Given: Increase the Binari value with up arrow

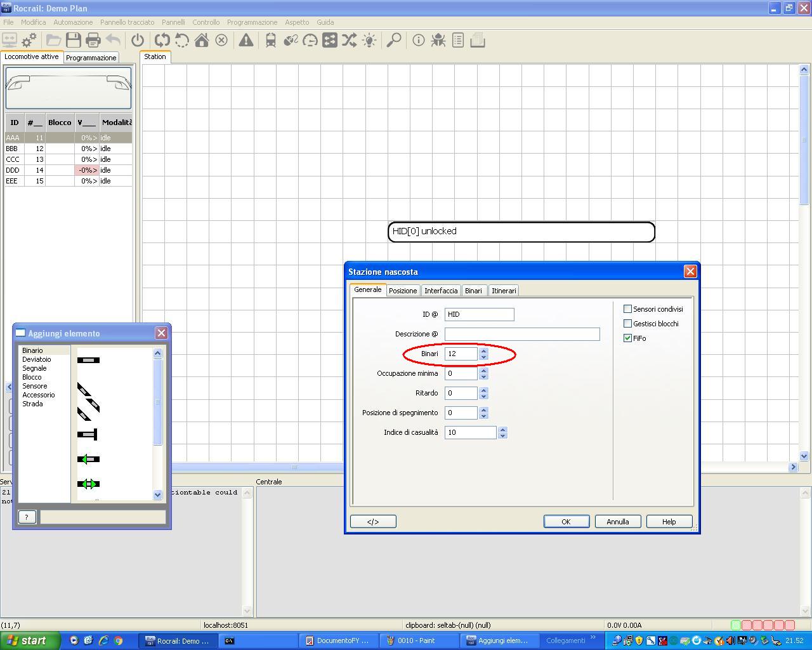Looking at the screenshot, I should point(483,350).
